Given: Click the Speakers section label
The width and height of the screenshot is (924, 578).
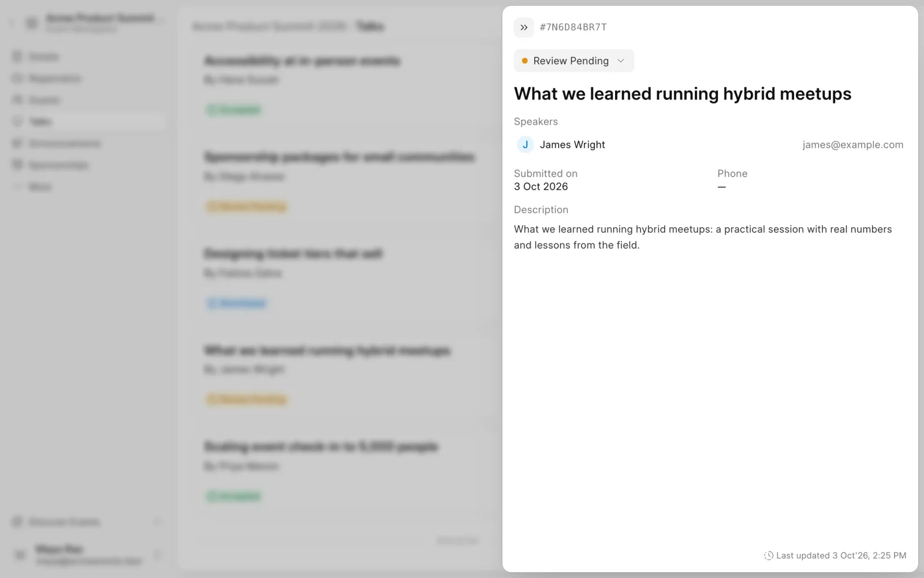Looking at the screenshot, I should (536, 121).
